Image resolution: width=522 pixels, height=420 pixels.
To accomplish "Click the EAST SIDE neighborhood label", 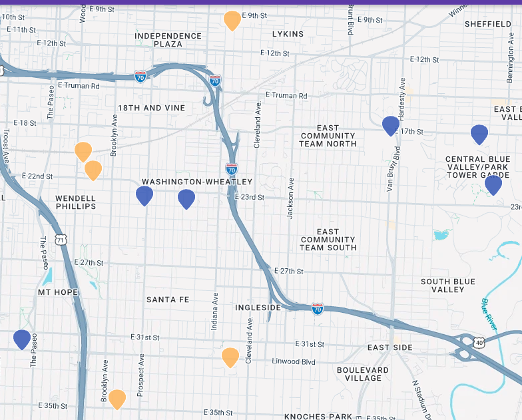I will coord(390,347).
